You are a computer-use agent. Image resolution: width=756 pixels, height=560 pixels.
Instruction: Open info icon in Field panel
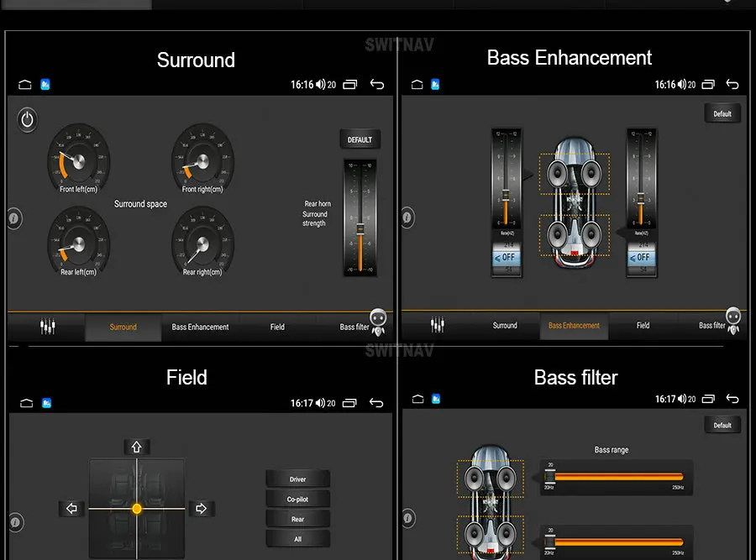click(16, 522)
